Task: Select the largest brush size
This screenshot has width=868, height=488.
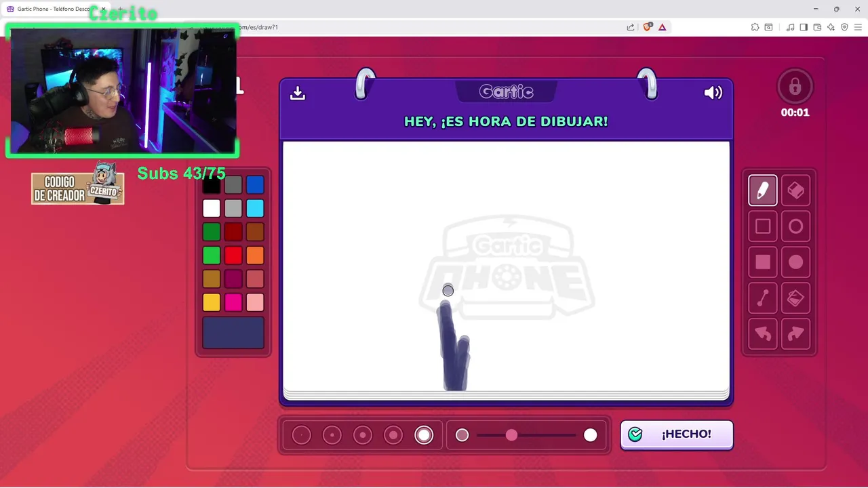Action: coord(424,435)
